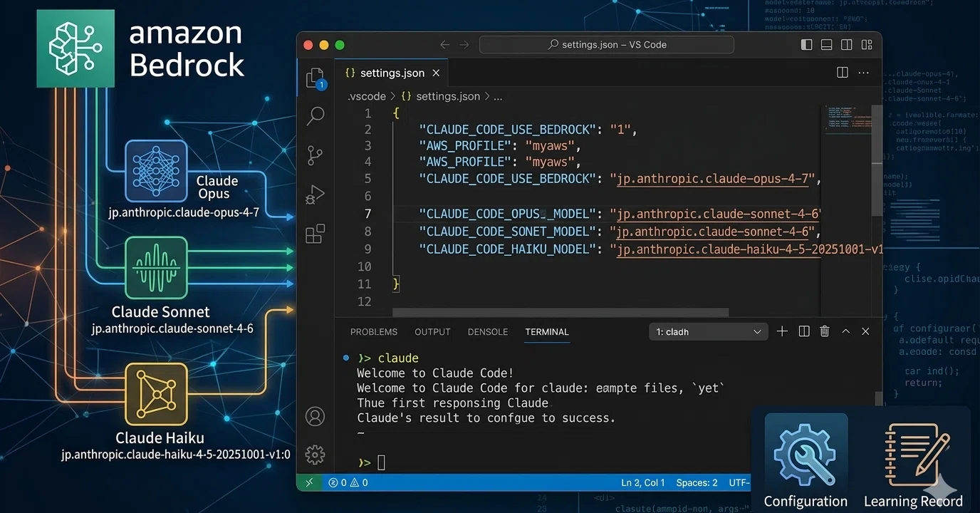Click the Amazon Bedrock logo icon
The image size is (980, 513).
(x=76, y=48)
